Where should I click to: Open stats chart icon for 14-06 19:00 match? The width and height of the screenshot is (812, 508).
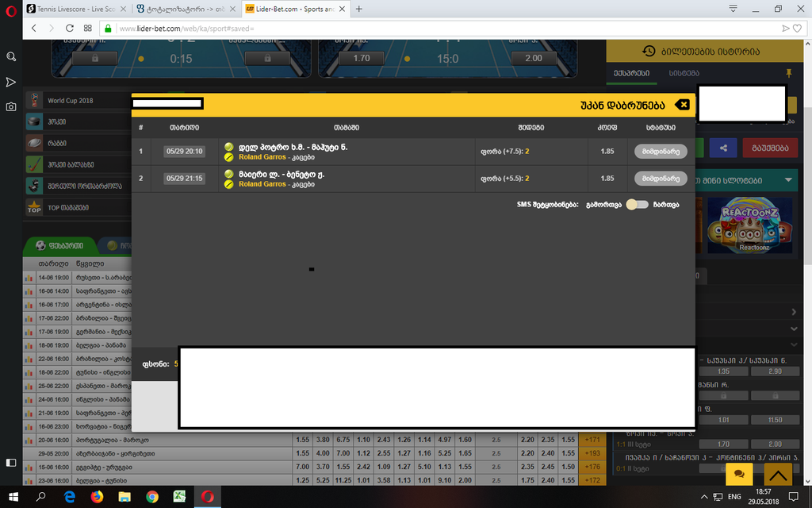point(29,278)
